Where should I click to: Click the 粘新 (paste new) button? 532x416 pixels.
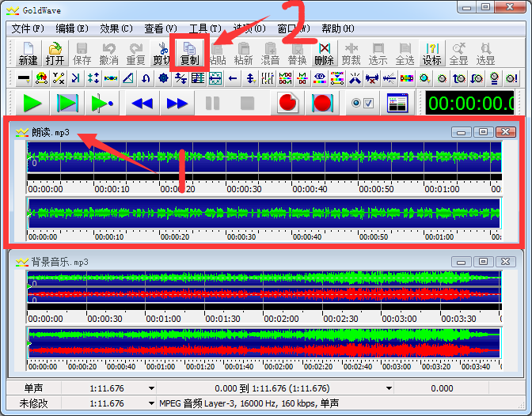tap(243, 53)
